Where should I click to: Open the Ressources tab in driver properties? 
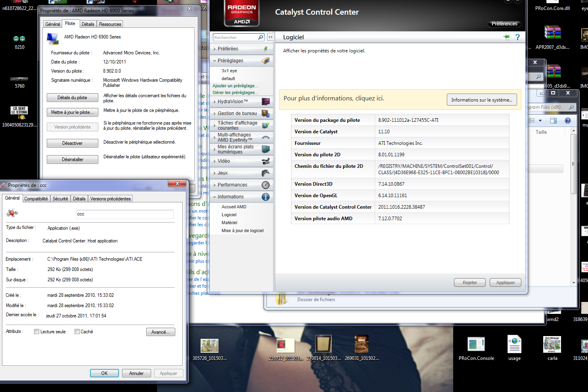coord(110,24)
